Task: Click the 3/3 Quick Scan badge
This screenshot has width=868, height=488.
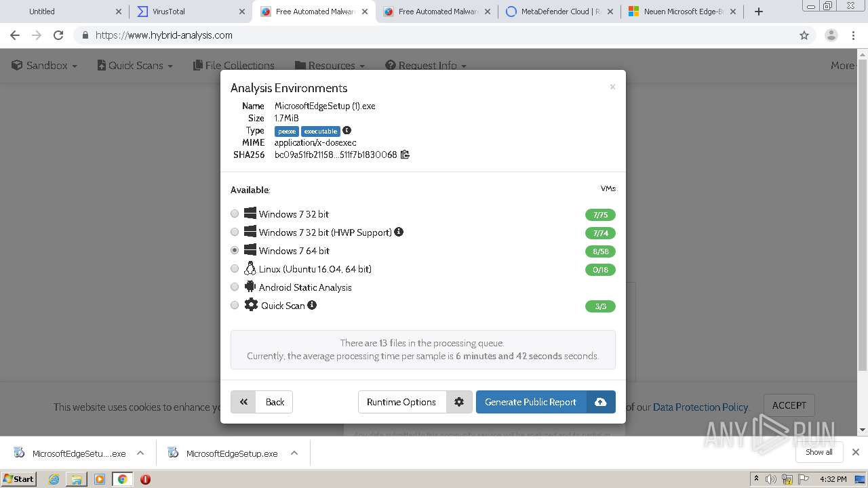Action: click(600, 306)
